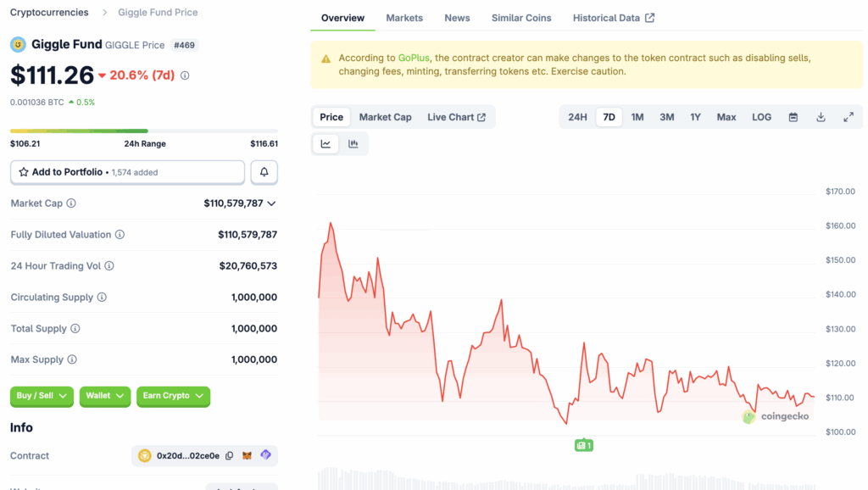Image resolution: width=868 pixels, height=490 pixels.
Task: Click the yellow warning triangle icon
Action: tap(326, 58)
